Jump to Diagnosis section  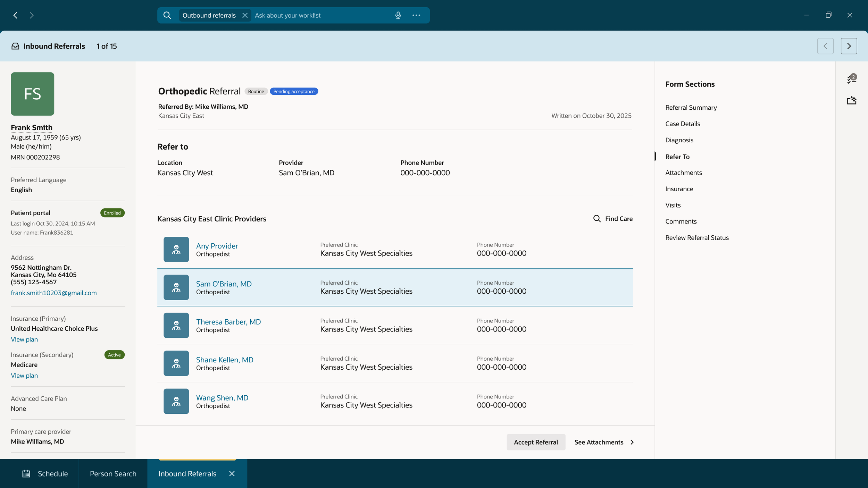coord(679,140)
